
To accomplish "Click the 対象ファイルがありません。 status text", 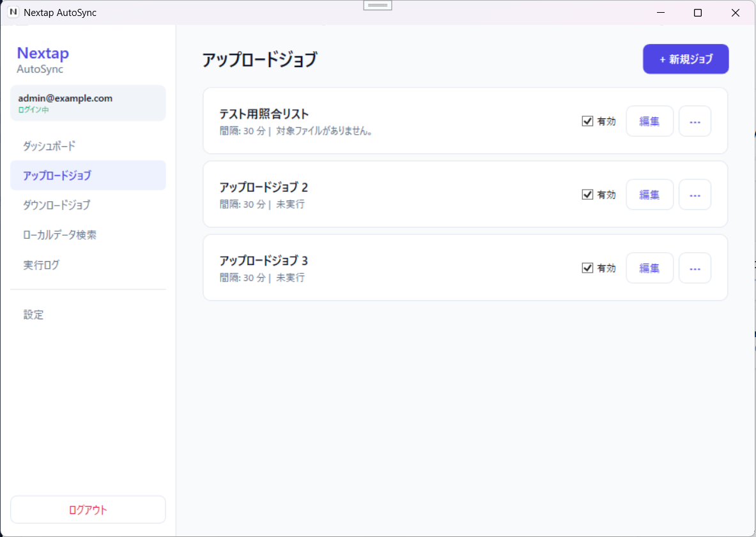I will pyautogui.click(x=325, y=131).
